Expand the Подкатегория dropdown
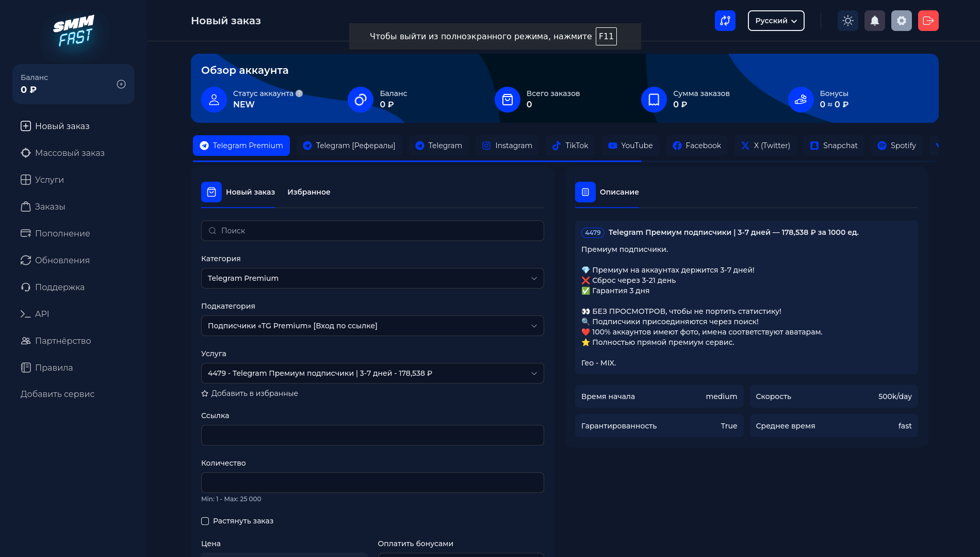This screenshot has width=980, height=557. tap(372, 326)
